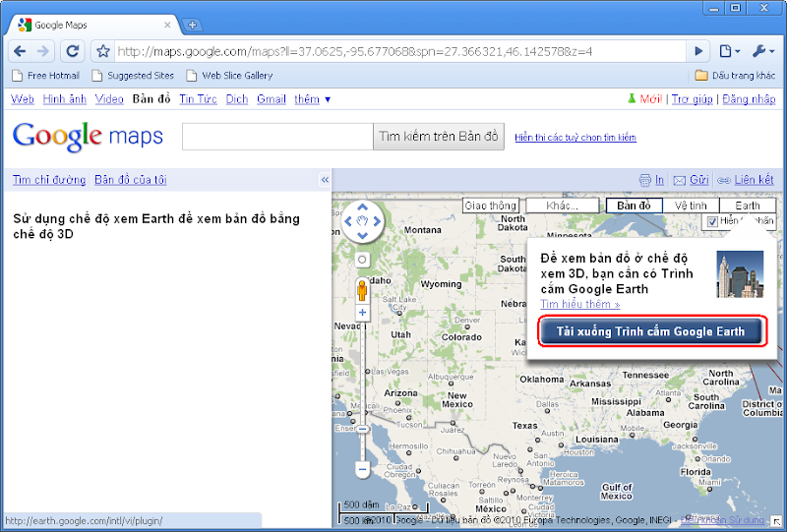787x532 pixels.
Task: Zoom in with the plus button
Action: click(362, 312)
